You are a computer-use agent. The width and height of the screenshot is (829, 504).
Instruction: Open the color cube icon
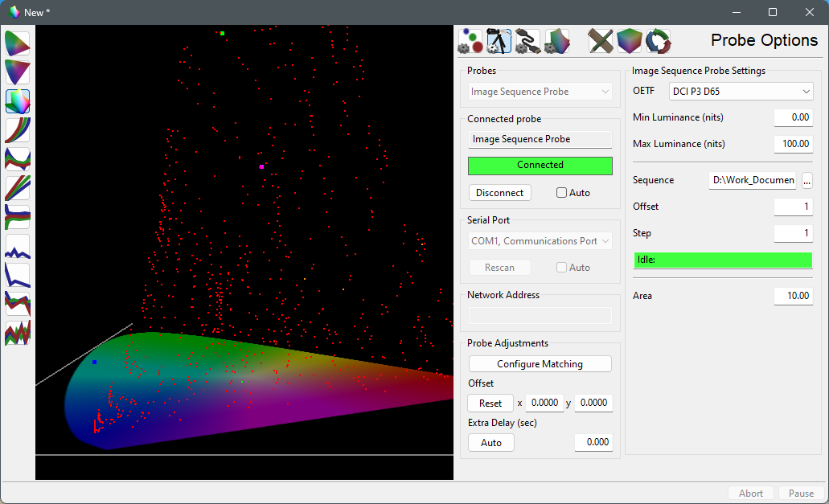point(630,40)
